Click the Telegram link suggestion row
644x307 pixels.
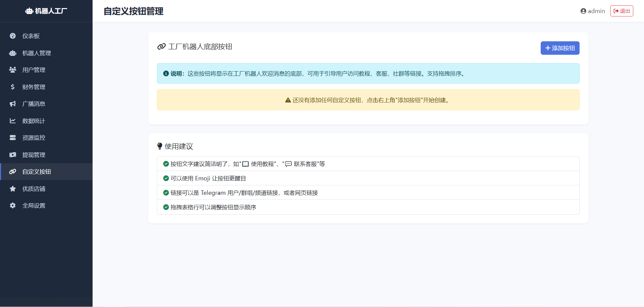coord(368,193)
